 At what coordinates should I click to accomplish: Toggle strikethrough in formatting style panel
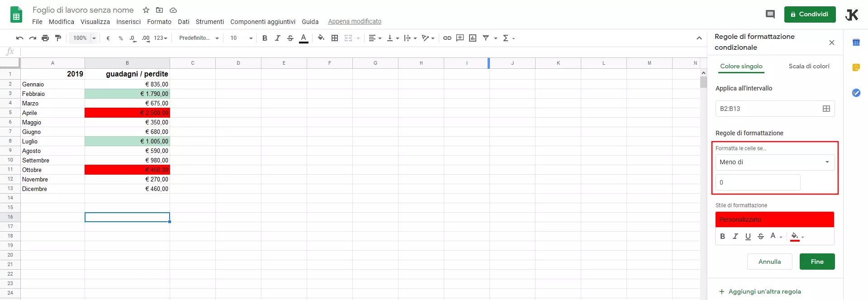[x=761, y=236]
